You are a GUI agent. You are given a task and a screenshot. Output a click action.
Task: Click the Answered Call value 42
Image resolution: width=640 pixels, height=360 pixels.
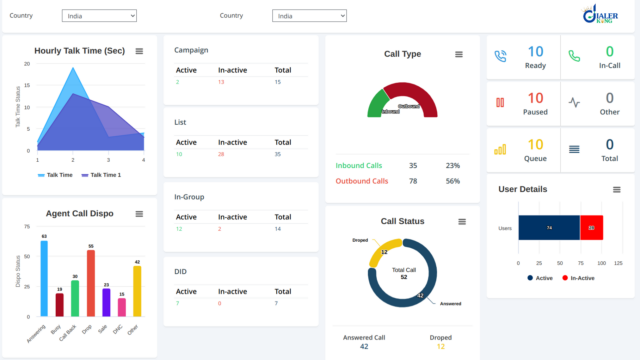[x=364, y=347]
